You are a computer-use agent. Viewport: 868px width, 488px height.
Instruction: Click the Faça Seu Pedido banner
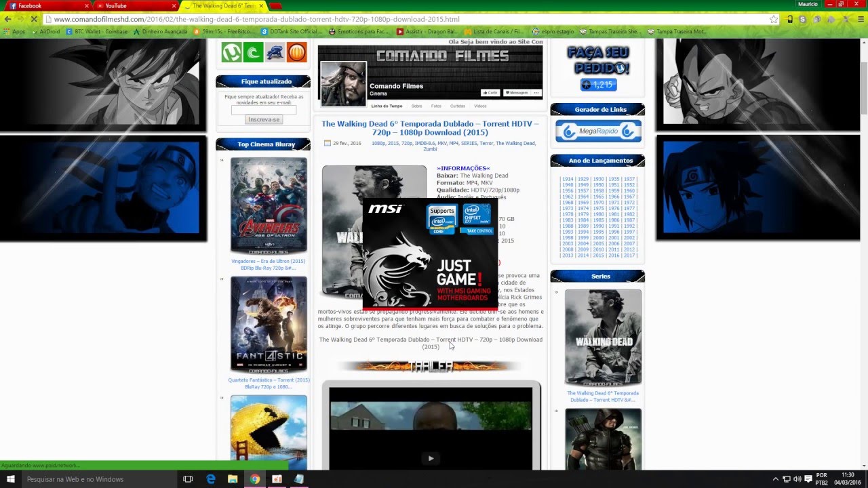click(598, 60)
